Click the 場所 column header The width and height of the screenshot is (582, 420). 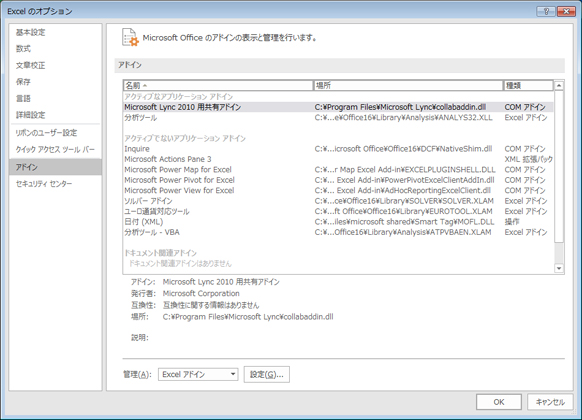tap(408, 86)
